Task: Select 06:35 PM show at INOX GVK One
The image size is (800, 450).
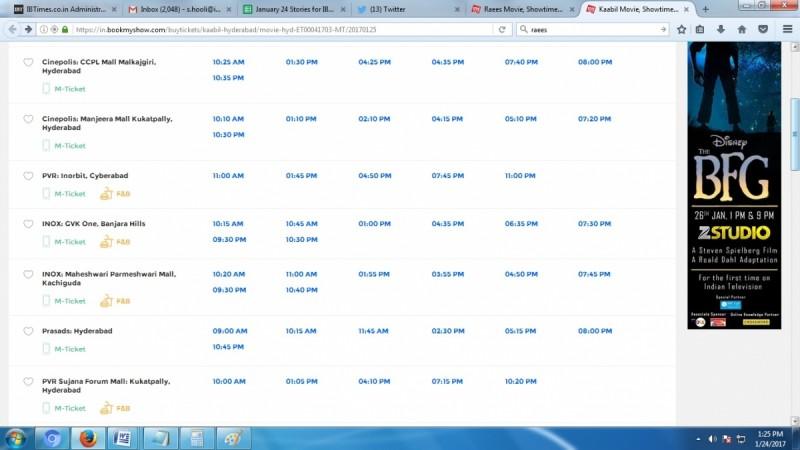Action: [521, 224]
